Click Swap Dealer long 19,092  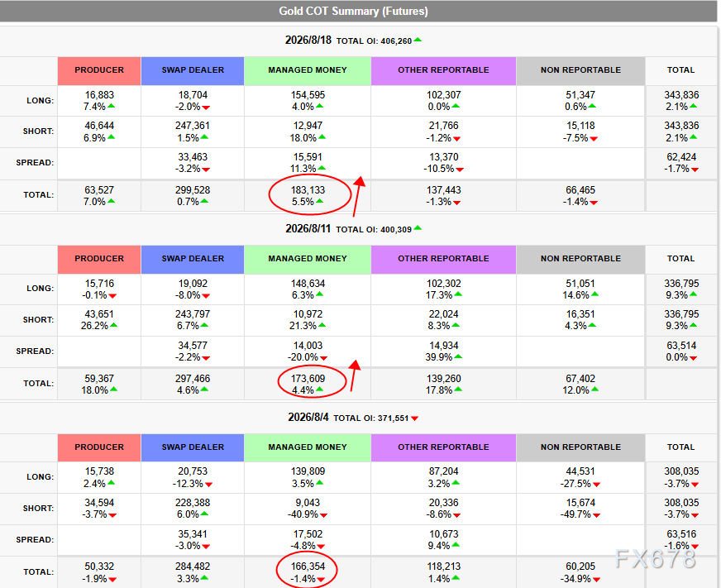193,284
